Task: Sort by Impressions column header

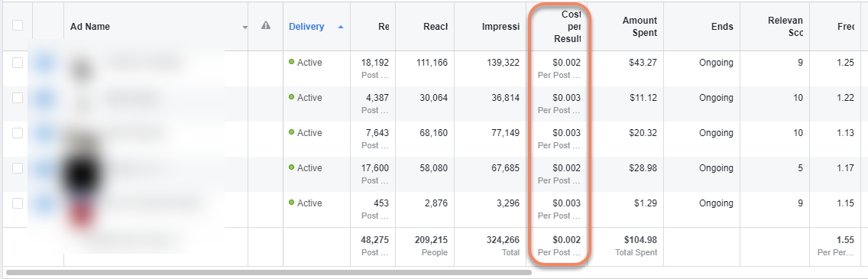Action: pyautogui.click(x=500, y=27)
